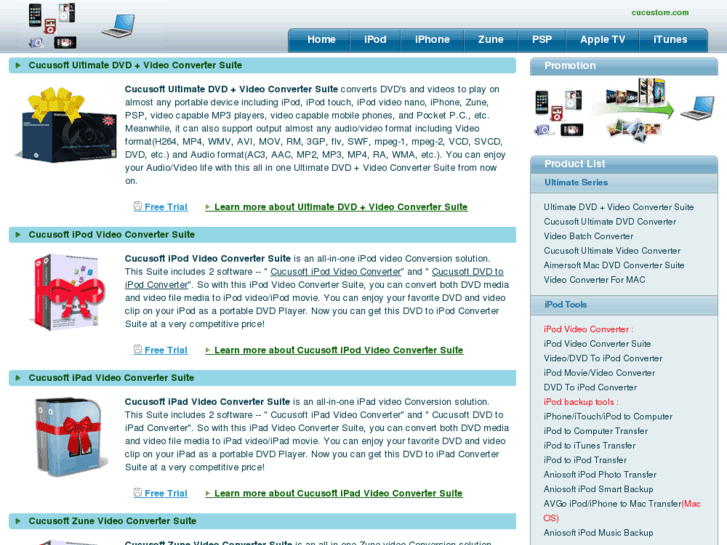Viewport: 727px width, 545px height.
Task: Go to the iTunes tab
Action: [670, 40]
